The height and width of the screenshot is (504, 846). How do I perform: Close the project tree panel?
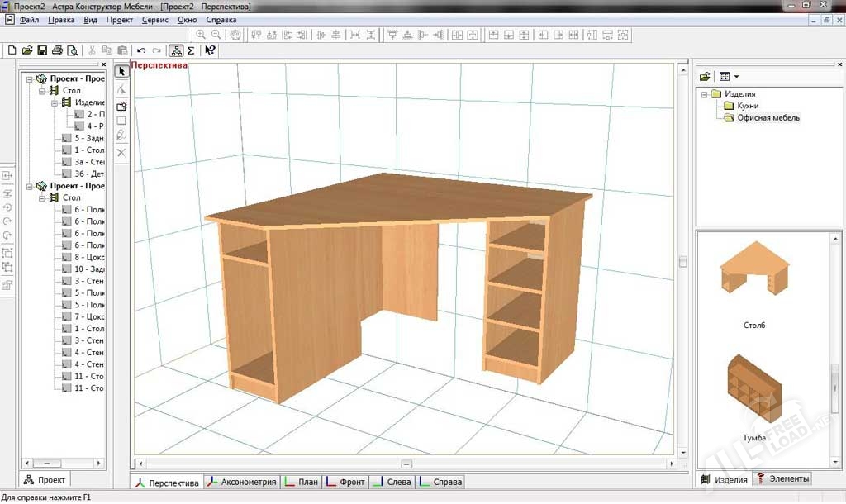tap(103, 64)
